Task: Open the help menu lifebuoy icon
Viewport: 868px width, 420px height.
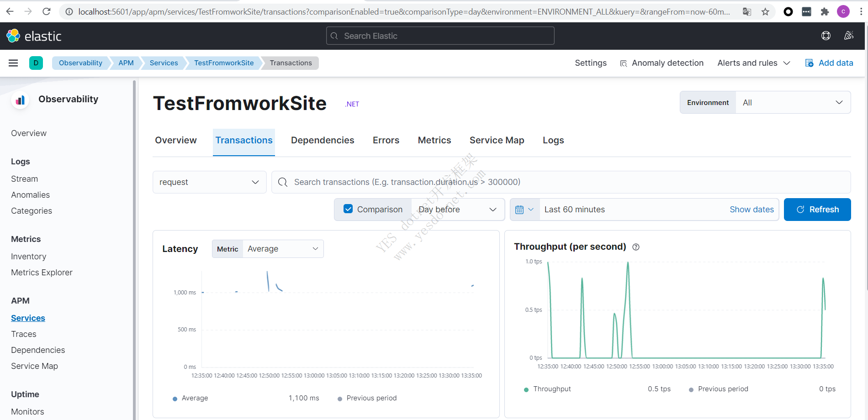Action: point(826,36)
